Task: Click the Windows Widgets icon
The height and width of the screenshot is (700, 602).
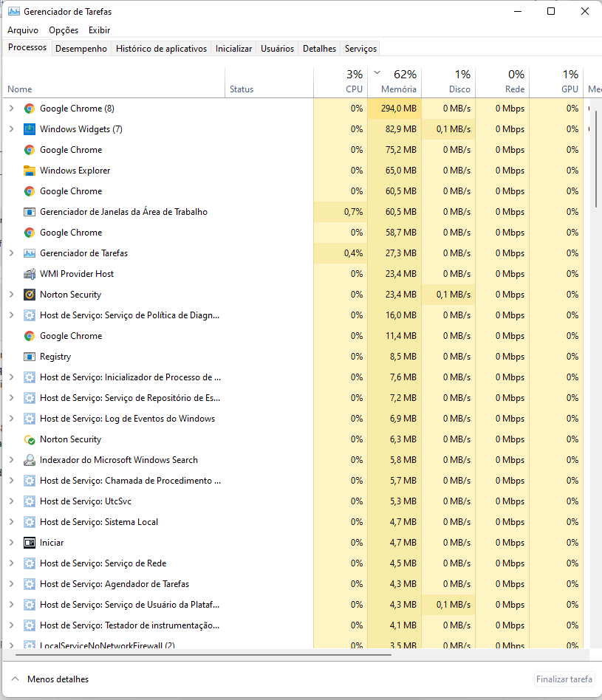Action: (30, 129)
